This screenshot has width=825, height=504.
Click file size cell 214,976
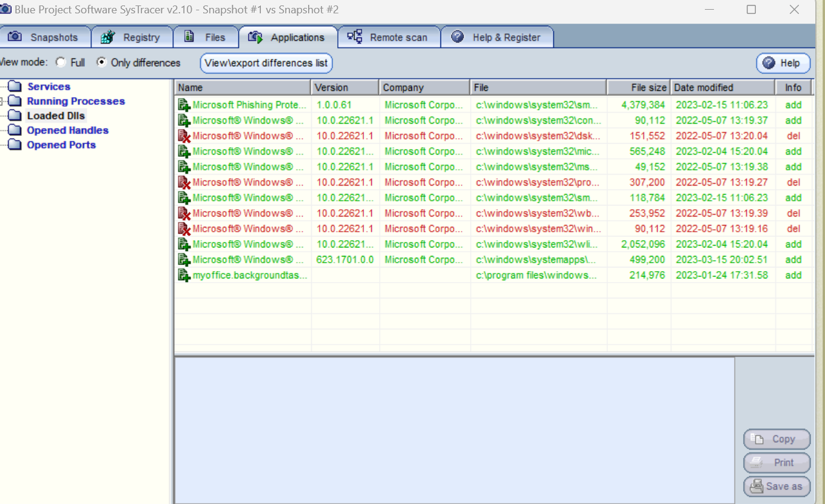647,275
